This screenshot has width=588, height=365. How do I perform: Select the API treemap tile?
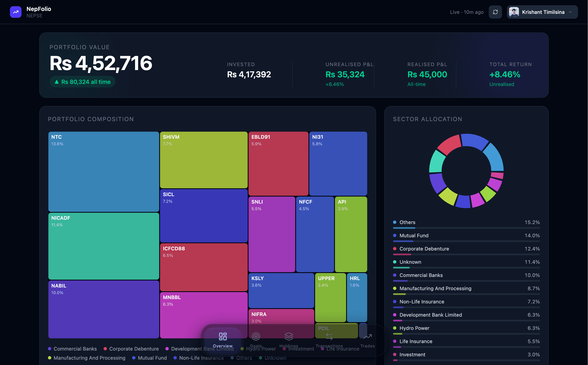[x=351, y=234]
